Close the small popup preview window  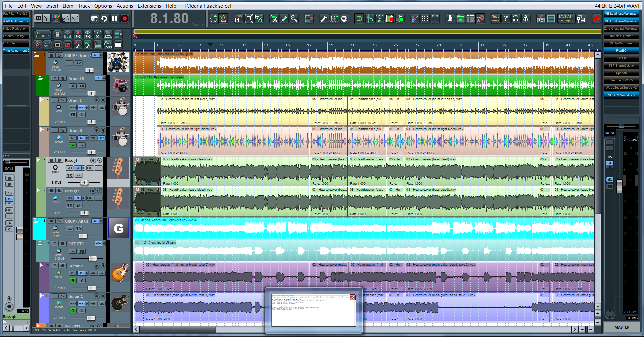pos(353,297)
